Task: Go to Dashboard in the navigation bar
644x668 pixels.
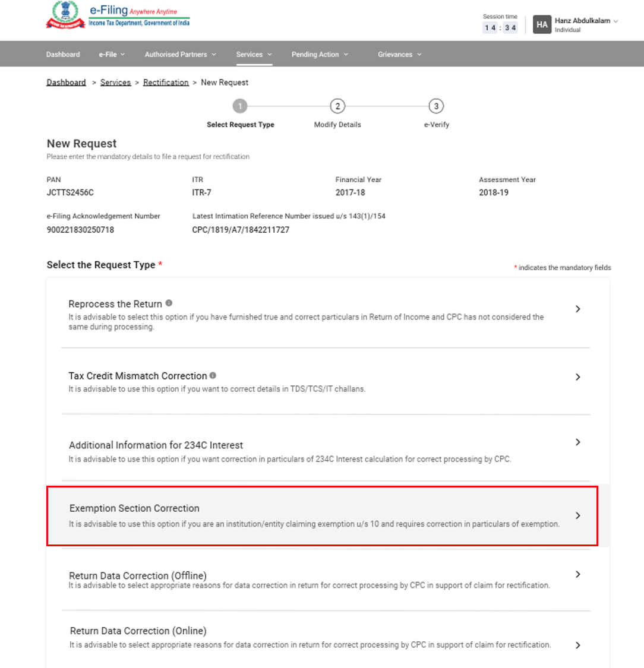Action: pyautogui.click(x=63, y=54)
